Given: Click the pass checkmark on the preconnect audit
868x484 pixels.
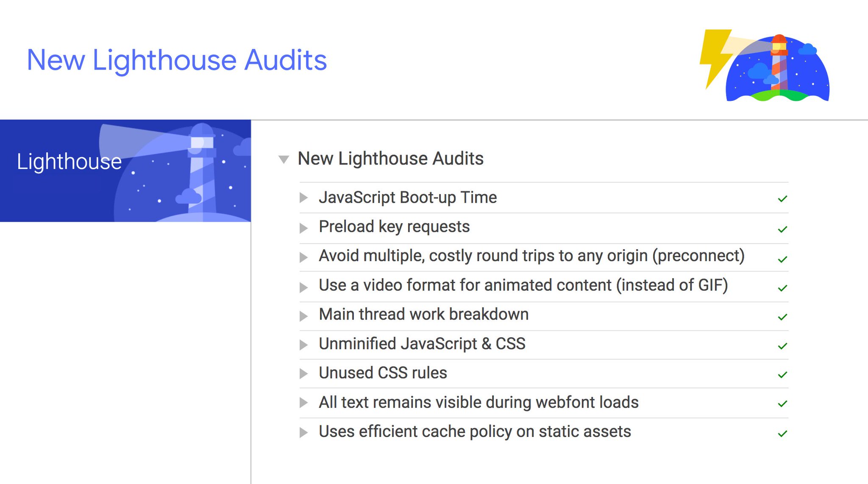Looking at the screenshot, I should tap(782, 259).
